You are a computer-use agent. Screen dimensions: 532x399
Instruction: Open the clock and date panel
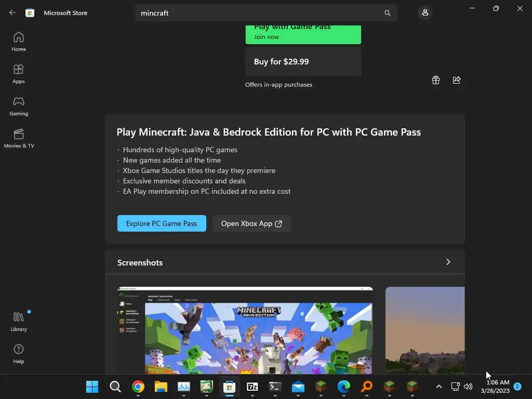[x=495, y=387]
